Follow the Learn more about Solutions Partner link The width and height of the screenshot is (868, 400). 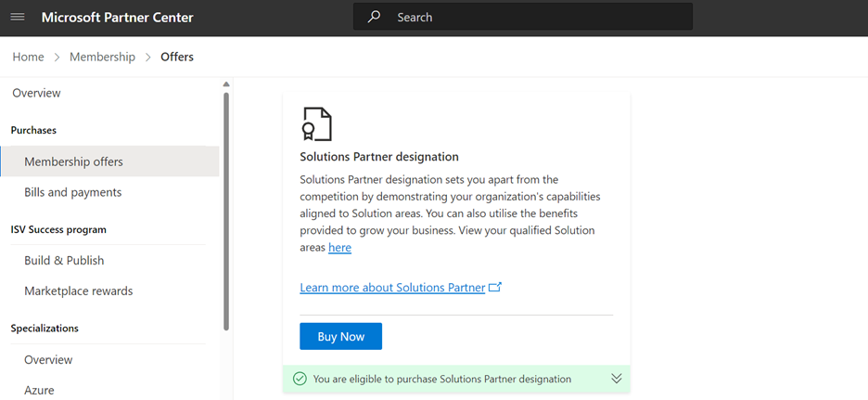coord(392,288)
